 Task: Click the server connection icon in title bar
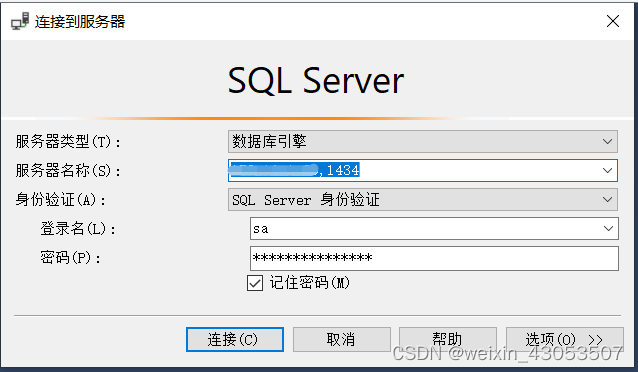point(20,21)
